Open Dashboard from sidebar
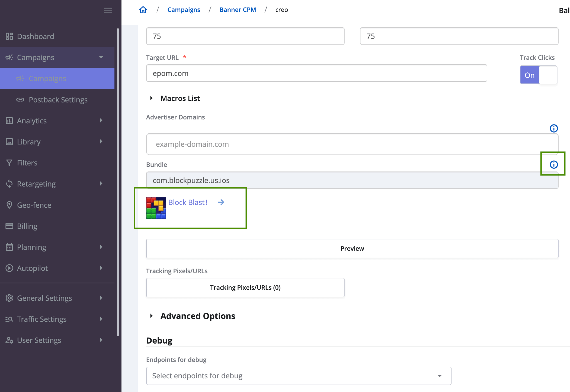 pyautogui.click(x=57, y=36)
